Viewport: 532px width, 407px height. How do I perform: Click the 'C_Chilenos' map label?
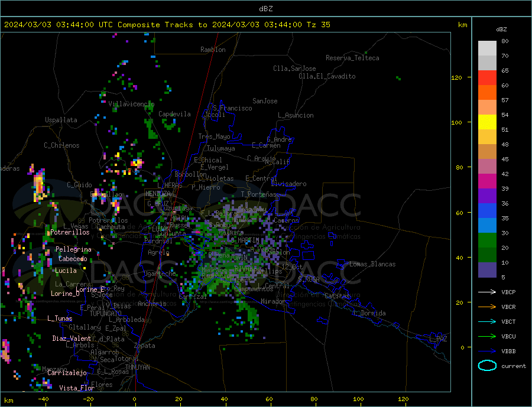(61, 145)
